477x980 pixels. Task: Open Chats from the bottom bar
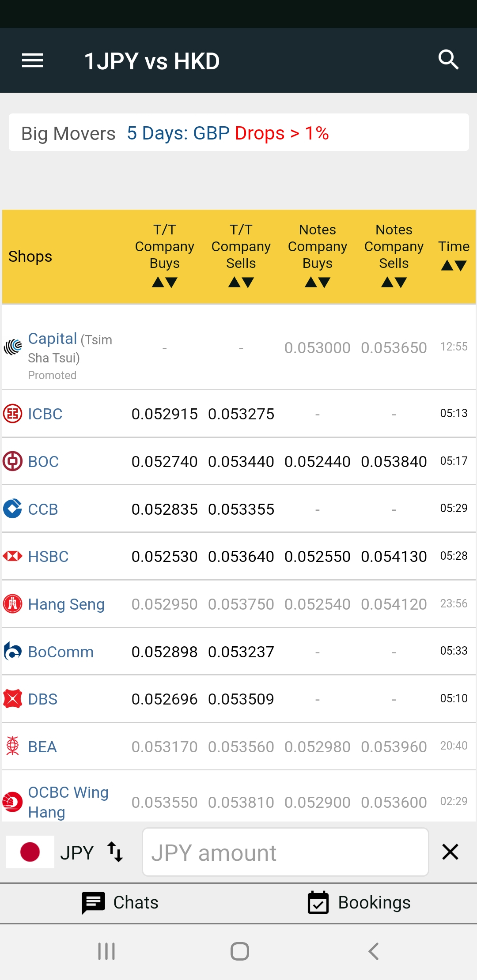[120, 903]
